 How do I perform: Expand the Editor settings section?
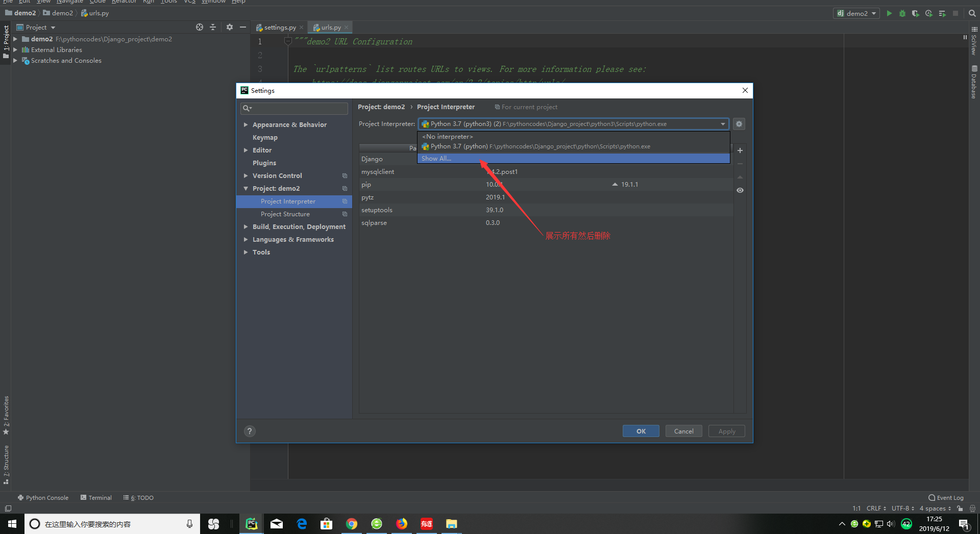[x=246, y=150]
